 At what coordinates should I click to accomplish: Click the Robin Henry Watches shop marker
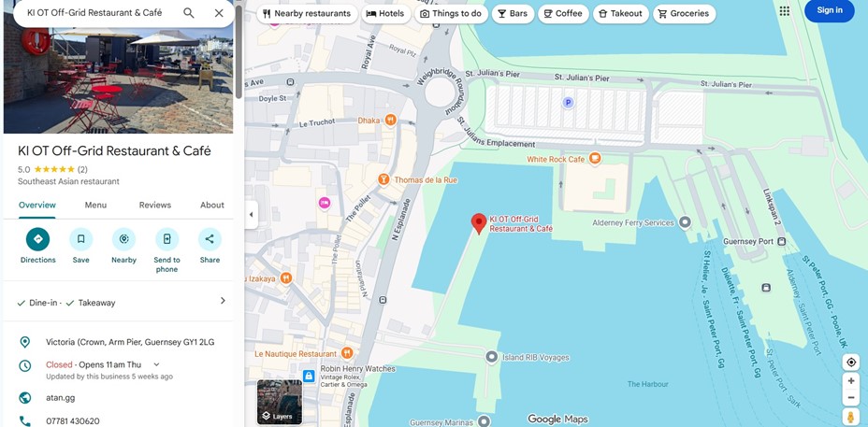(x=309, y=377)
